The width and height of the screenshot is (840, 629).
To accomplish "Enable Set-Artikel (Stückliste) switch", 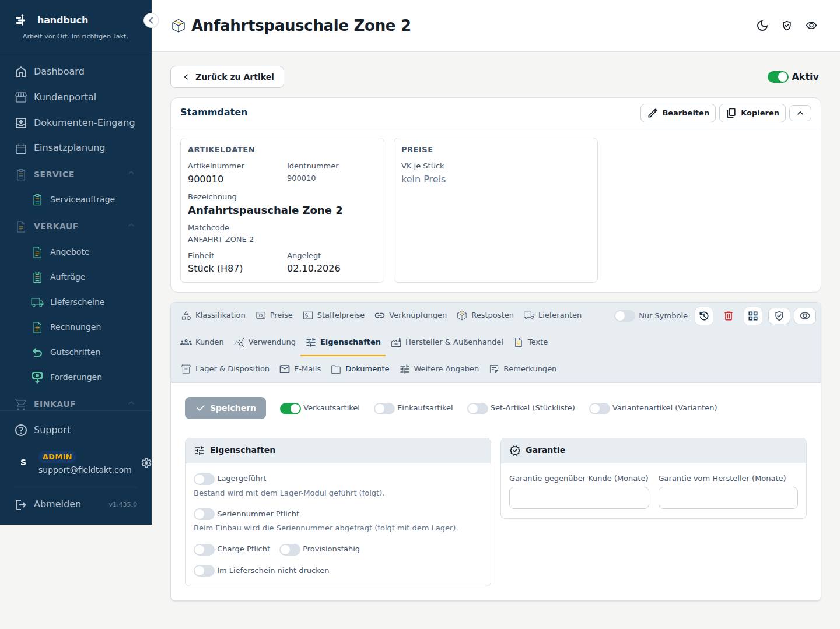I will (477, 409).
